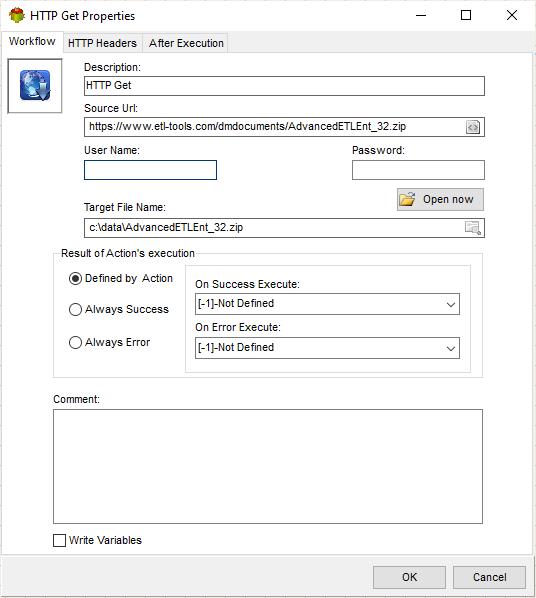This screenshot has width=536, height=598.
Task: Minimize the HTTP Get Properties window
Action: click(x=421, y=16)
